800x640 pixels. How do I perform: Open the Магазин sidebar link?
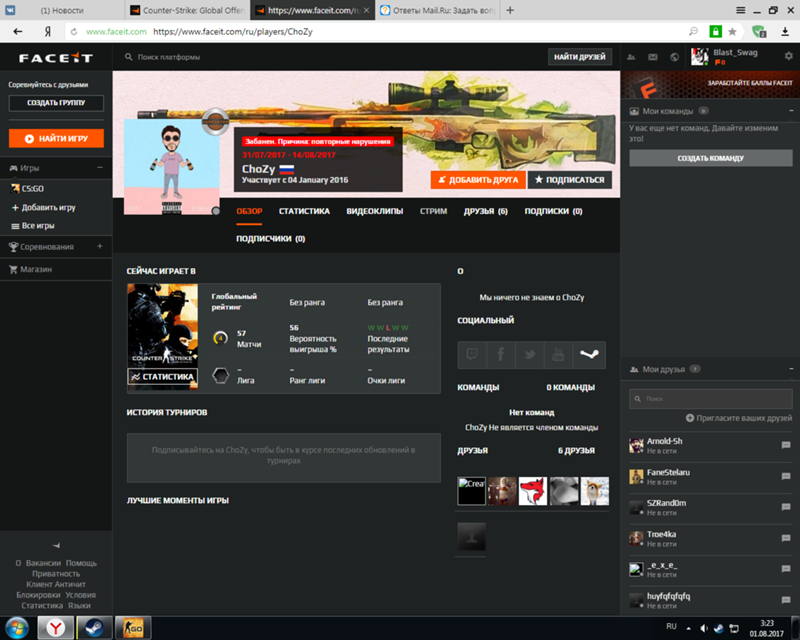pos(36,269)
